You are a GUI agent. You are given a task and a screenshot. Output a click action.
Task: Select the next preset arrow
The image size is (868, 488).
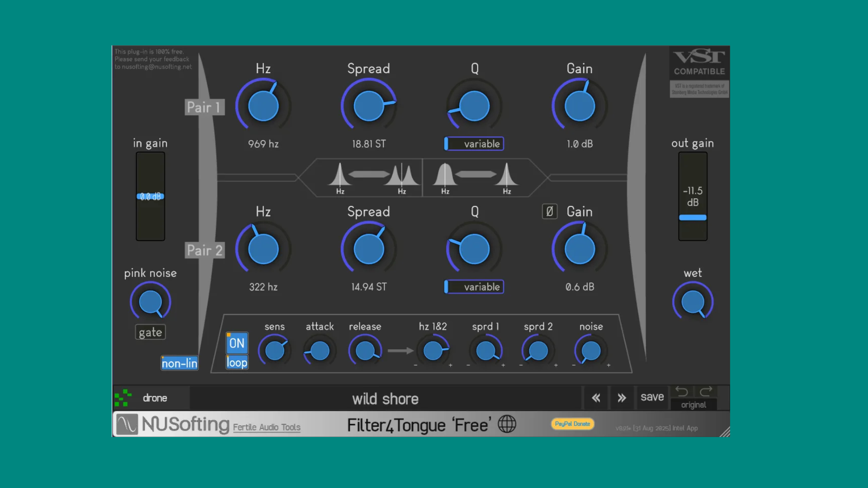tap(622, 398)
